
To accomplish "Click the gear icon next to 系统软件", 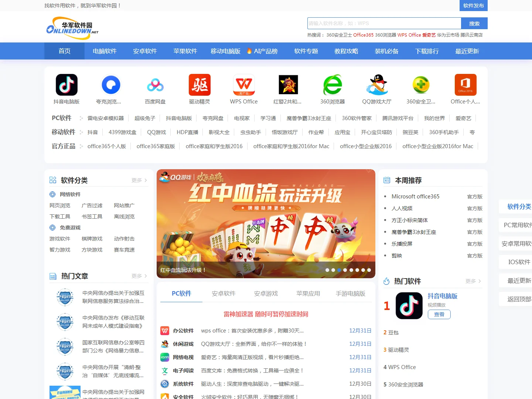I will (x=165, y=384).
